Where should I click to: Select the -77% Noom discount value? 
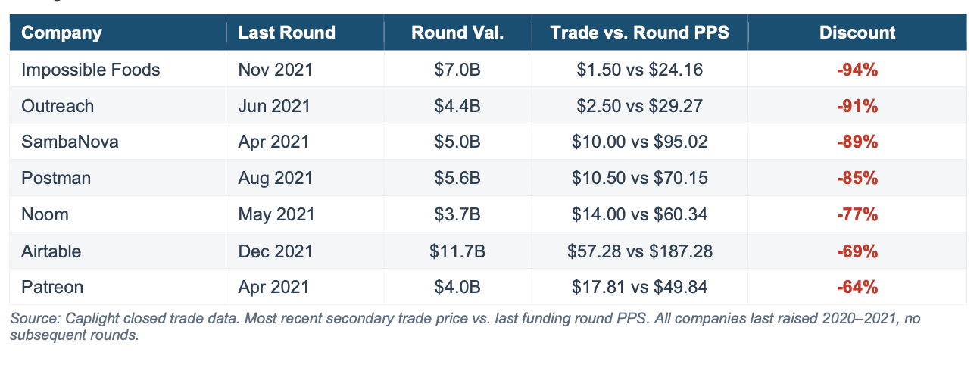pyautogui.click(x=857, y=215)
